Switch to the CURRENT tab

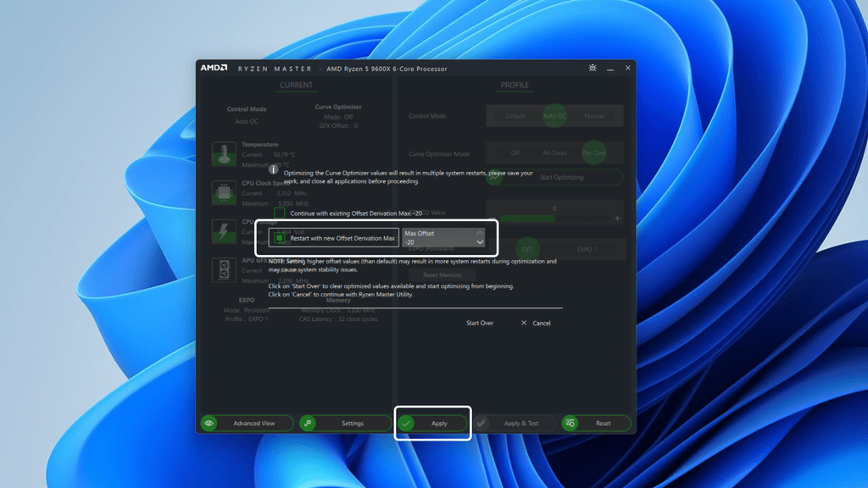(x=296, y=85)
